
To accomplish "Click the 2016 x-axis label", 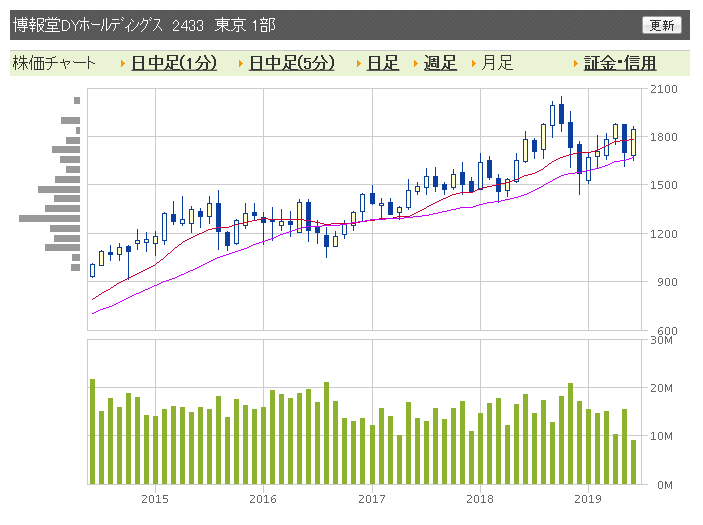I will 263,499.
